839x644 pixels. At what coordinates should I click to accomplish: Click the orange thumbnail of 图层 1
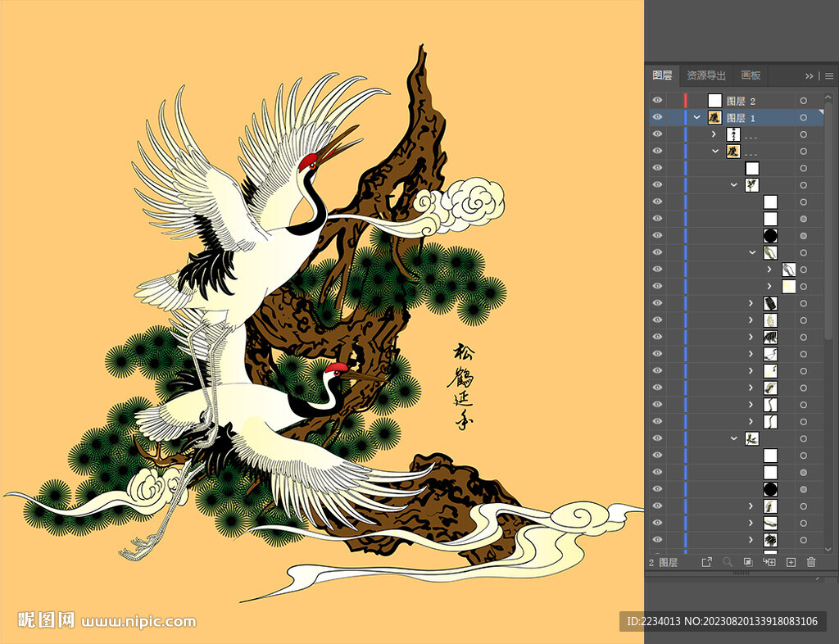[714, 117]
